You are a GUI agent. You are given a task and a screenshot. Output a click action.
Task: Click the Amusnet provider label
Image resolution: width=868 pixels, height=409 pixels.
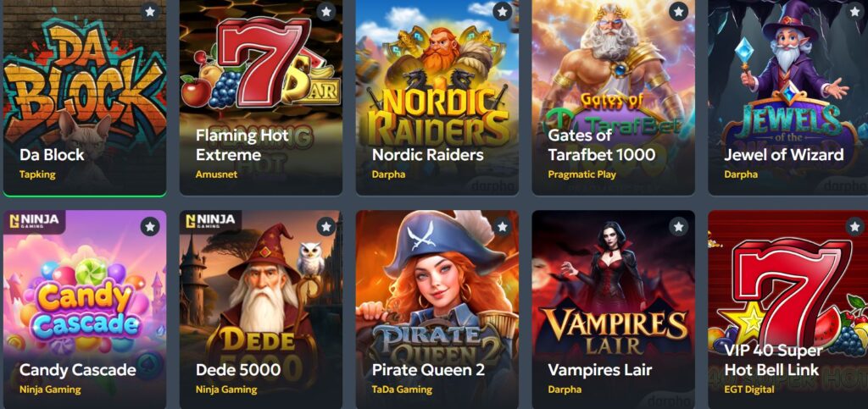point(216,174)
